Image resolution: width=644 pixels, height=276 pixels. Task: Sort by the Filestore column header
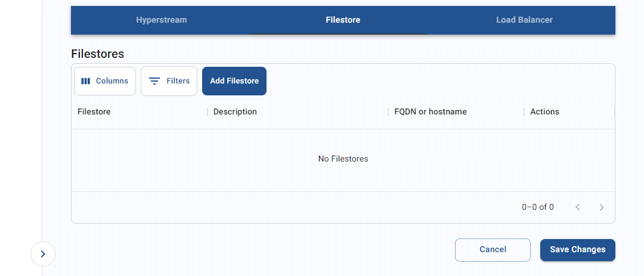pyautogui.click(x=94, y=111)
